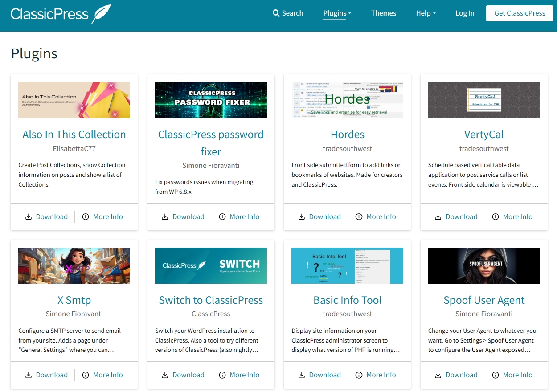The image size is (557, 392).
Task: Click the Switch banner image
Action: pos(211,265)
